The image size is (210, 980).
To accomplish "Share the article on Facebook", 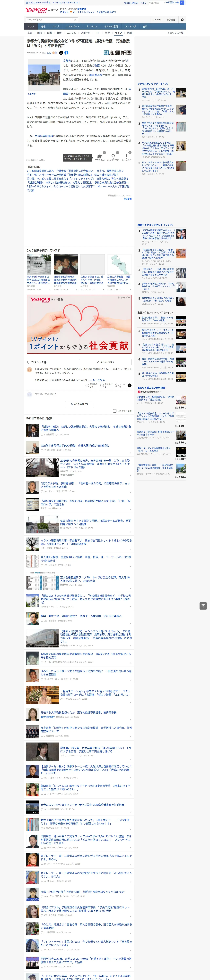I will click(66, 53).
